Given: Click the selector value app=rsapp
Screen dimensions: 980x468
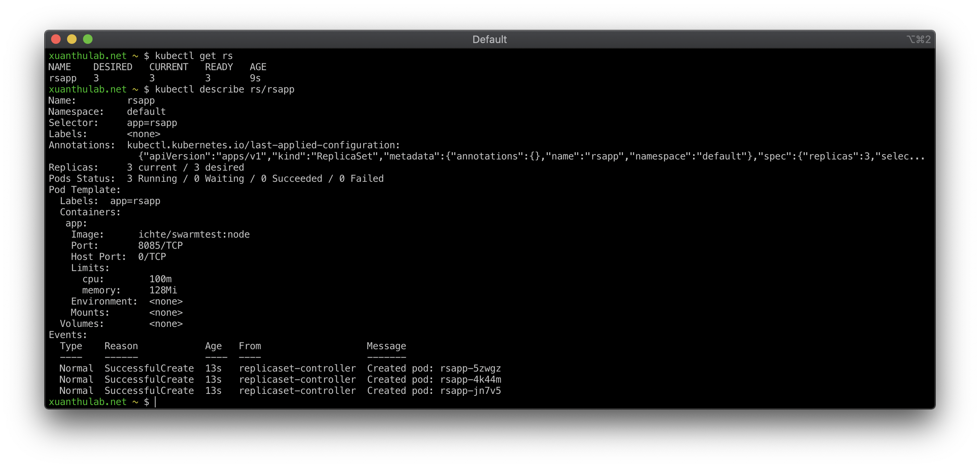Looking at the screenshot, I should (x=152, y=123).
